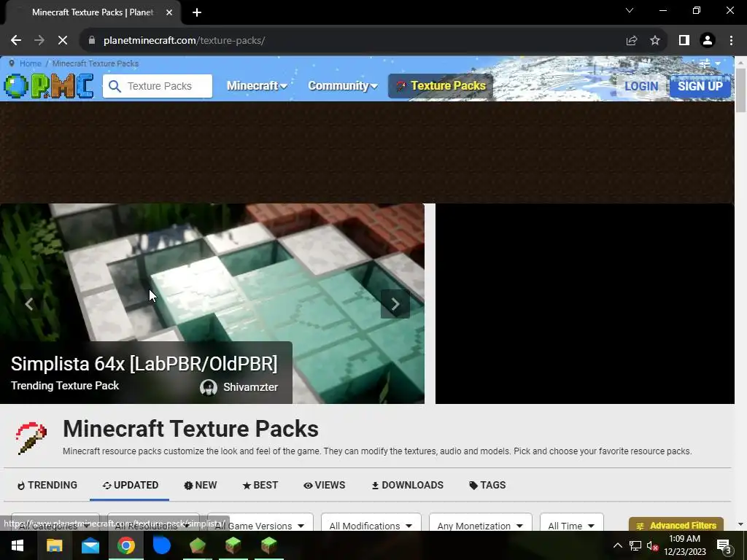Click Minecraft Texture Packs breadcrumb link
This screenshot has width=747, height=560.
pyautogui.click(x=96, y=63)
